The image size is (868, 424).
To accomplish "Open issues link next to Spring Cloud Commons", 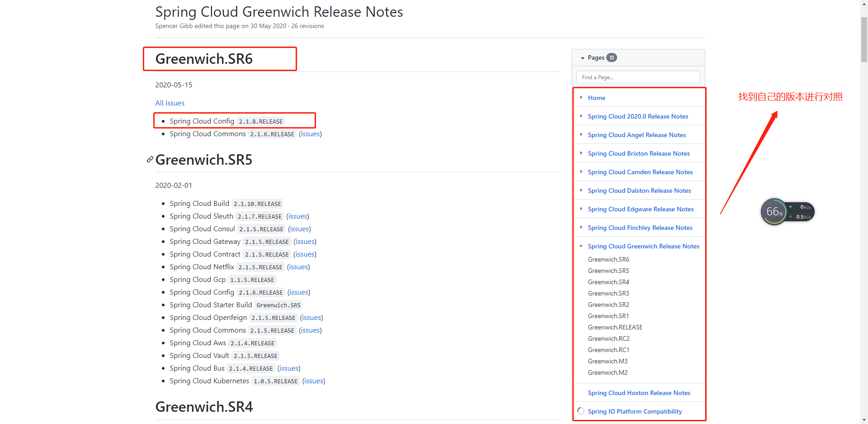I will (x=310, y=133).
